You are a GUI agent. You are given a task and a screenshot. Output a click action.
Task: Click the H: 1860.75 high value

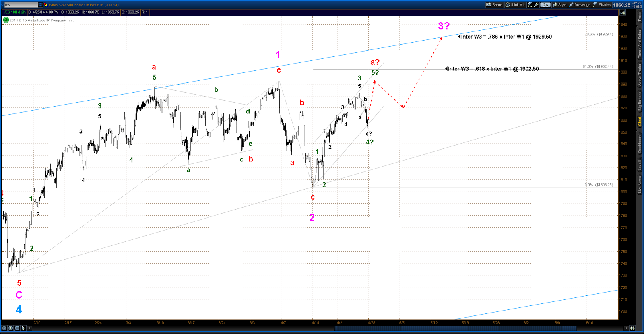(x=90, y=12)
